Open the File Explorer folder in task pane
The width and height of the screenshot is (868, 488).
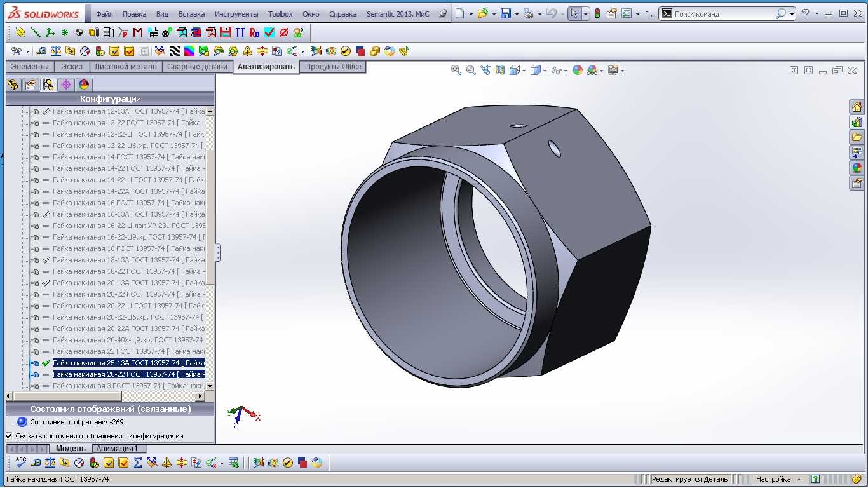[x=857, y=137]
